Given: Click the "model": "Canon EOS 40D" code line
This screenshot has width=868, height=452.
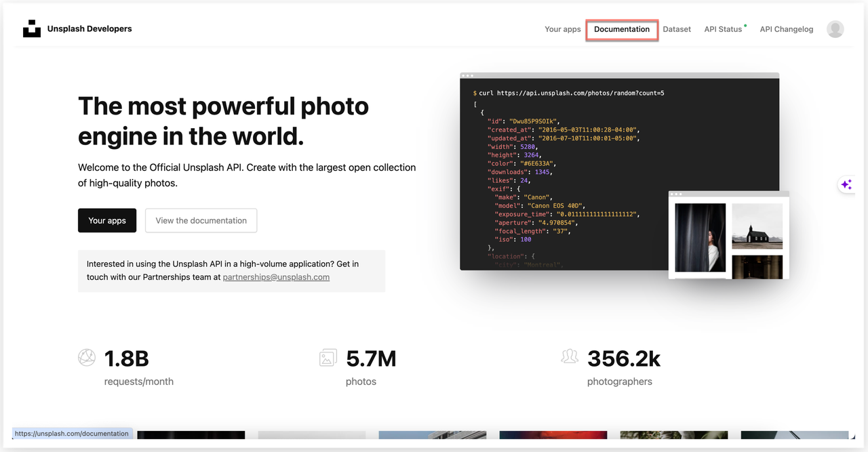Looking at the screenshot, I should pyautogui.click(x=540, y=205).
